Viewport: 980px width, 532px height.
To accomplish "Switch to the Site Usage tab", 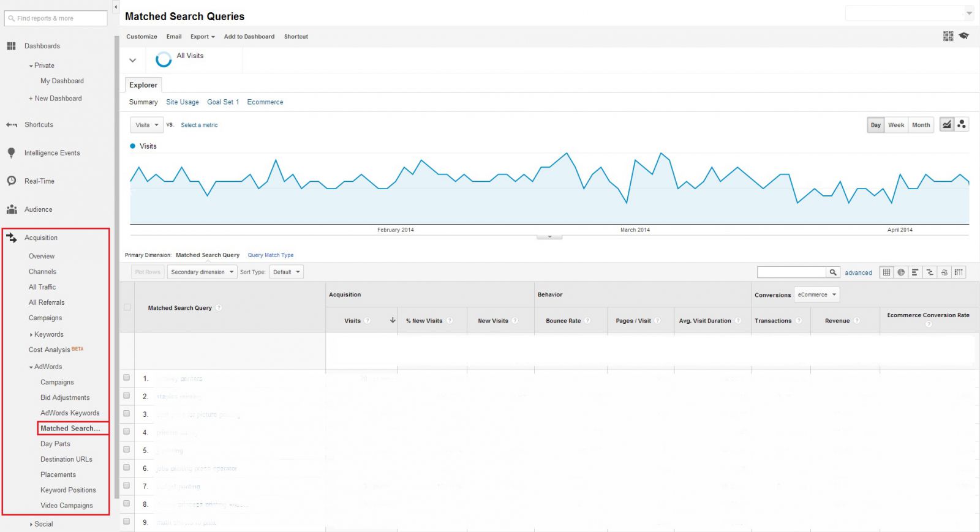I will tap(182, 102).
